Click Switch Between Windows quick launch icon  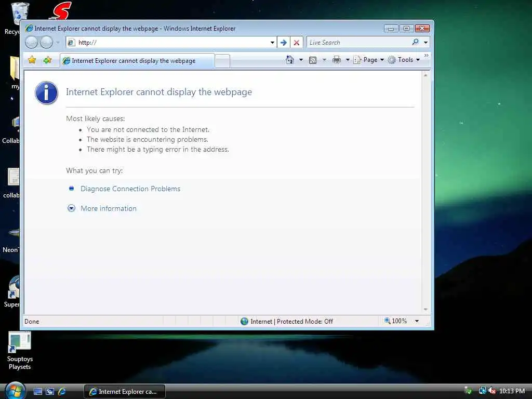click(50, 392)
